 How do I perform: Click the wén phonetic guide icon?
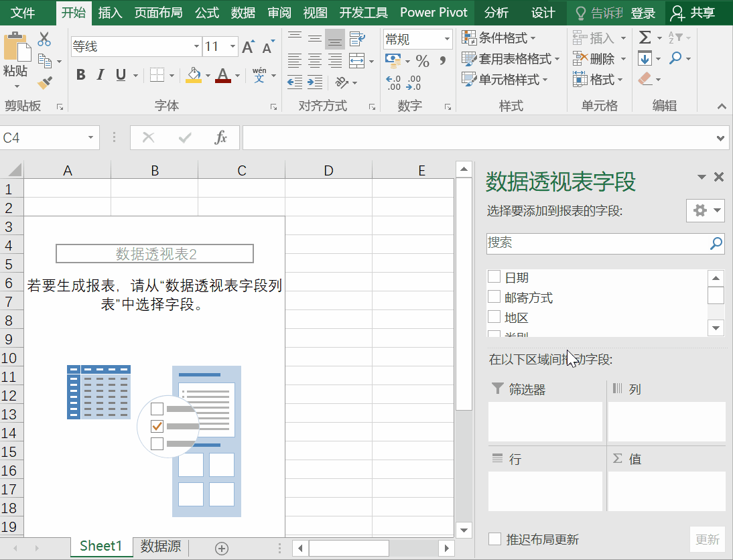[259, 75]
